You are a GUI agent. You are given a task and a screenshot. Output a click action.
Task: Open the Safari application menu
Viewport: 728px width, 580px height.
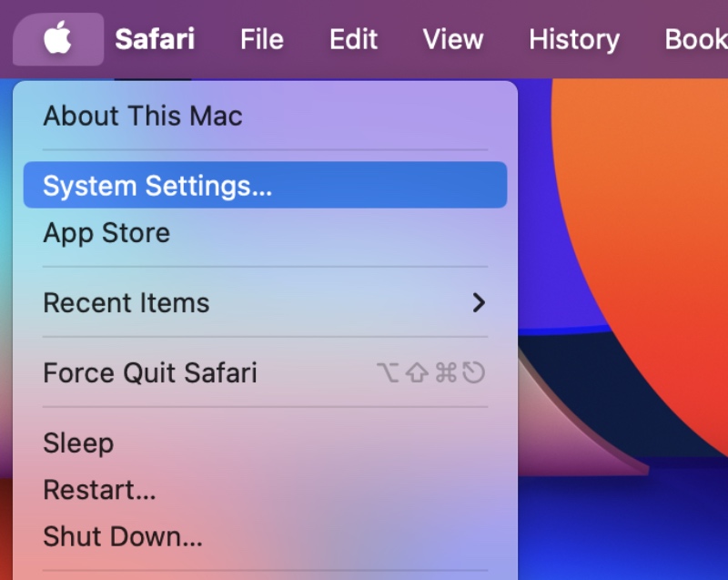coord(154,39)
